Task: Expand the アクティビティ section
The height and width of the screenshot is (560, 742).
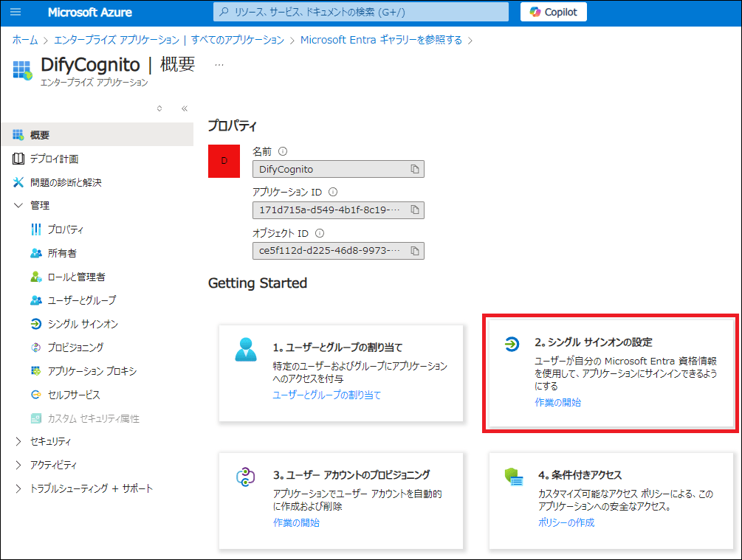Action: [x=18, y=466]
